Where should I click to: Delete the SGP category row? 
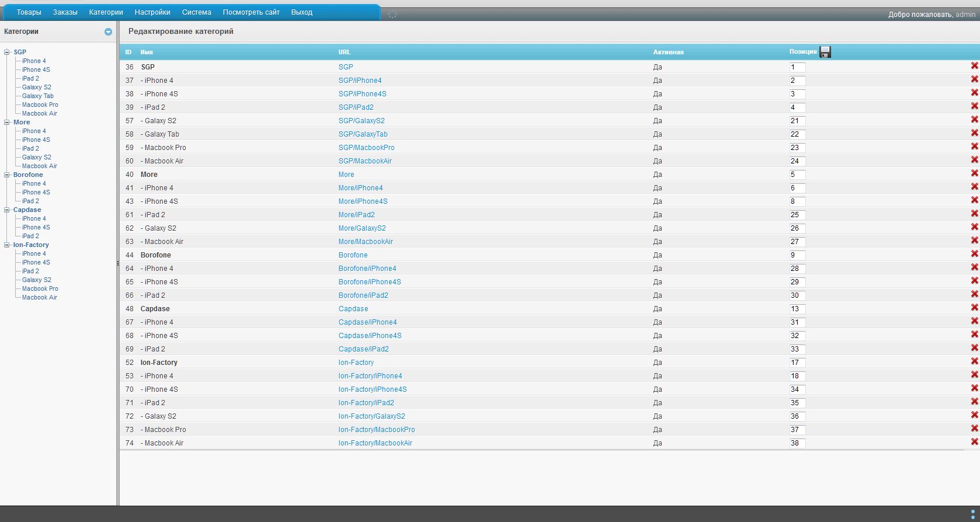(x=974, y=66)
